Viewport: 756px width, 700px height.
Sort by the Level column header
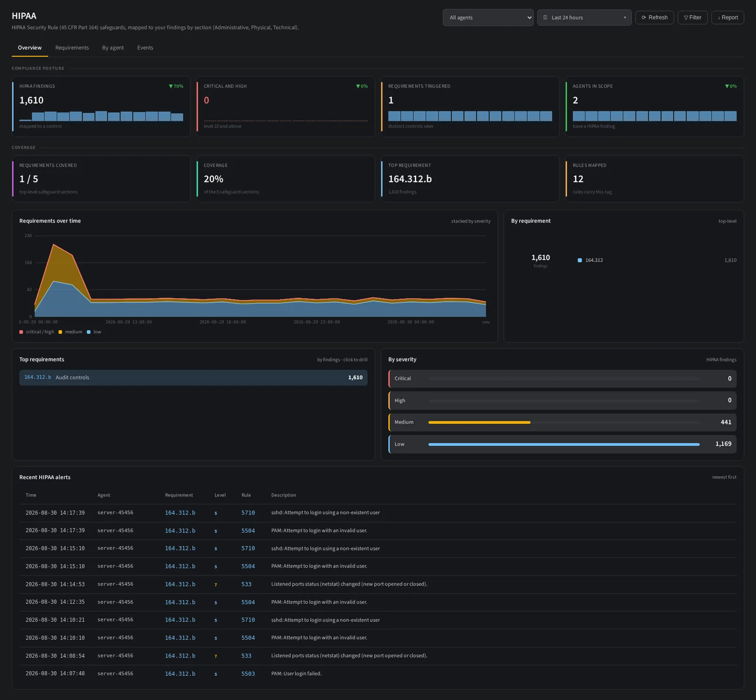point(220,495)
